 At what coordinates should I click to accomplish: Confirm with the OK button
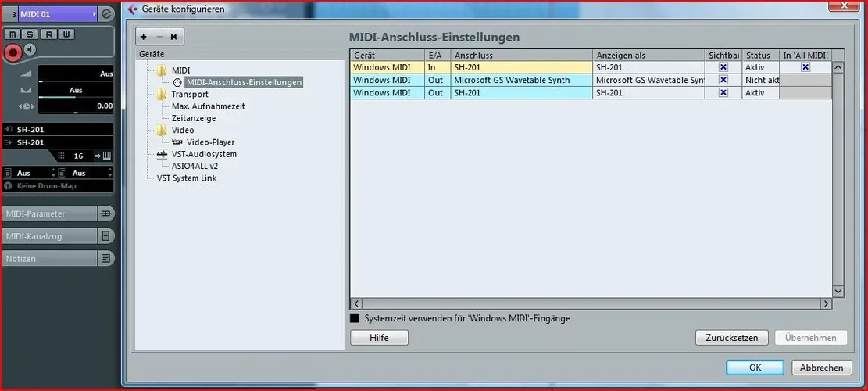pyautogui.click(x=755, y=368)
